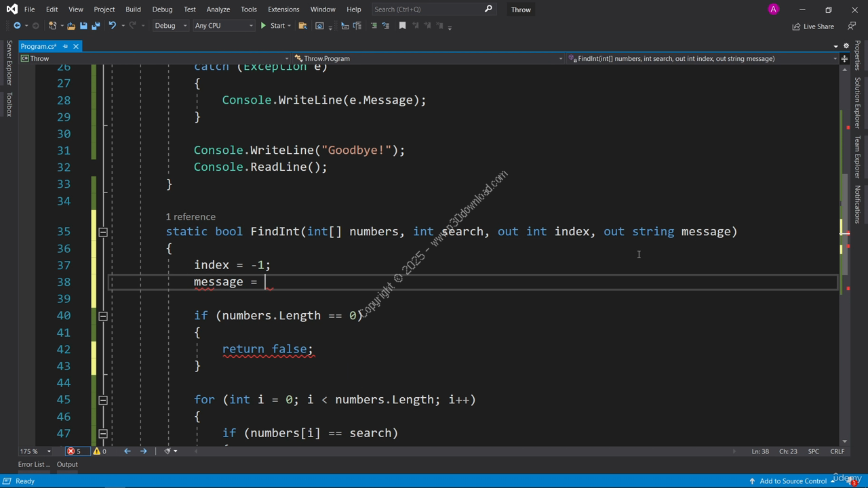Screen dimensions: 868x488
Task: Open the user account avatar icon
Action: point(773,9)
